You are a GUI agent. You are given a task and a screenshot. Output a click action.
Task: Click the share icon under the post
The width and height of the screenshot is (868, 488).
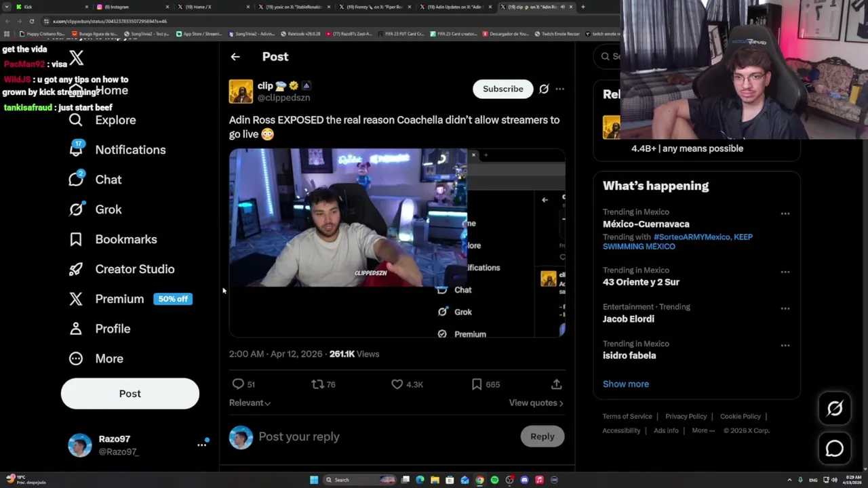pyautogui.click(x=556, y=384)
